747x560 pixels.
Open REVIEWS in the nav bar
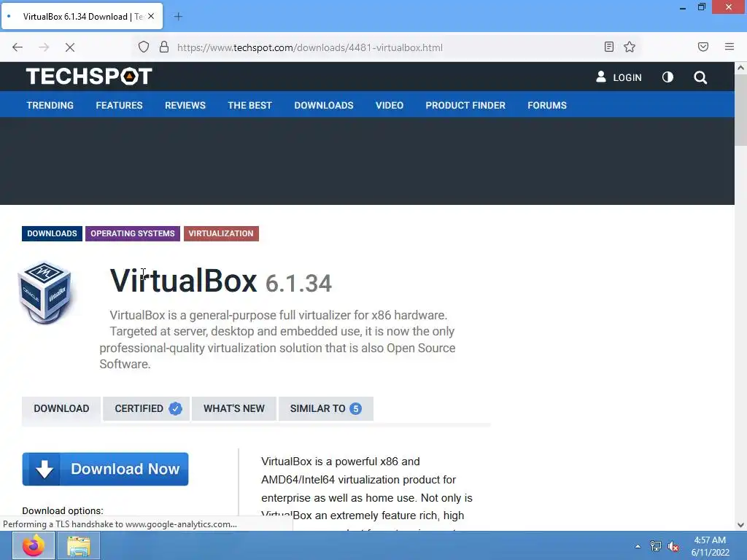(185, 105)
